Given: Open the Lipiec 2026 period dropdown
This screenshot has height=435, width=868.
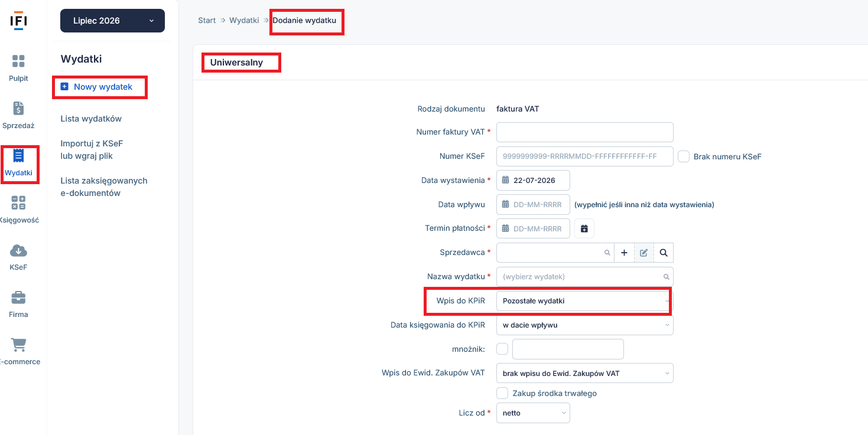Looking at the screenshot, I should pyautogui.click(x=112, y=21).
